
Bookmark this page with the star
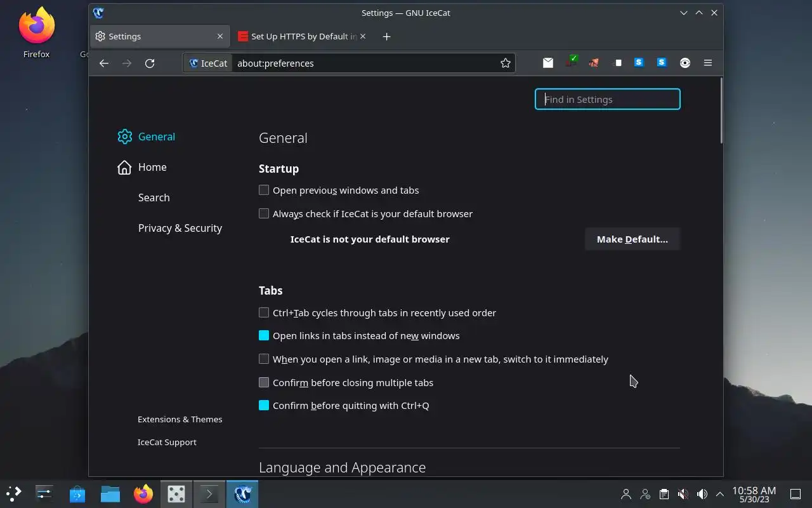[x=506, y=63]
